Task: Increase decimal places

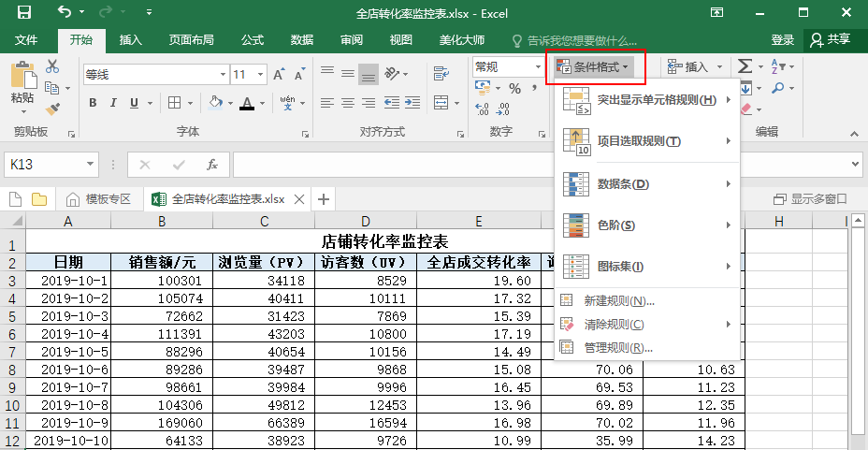Action: [482, 109]
